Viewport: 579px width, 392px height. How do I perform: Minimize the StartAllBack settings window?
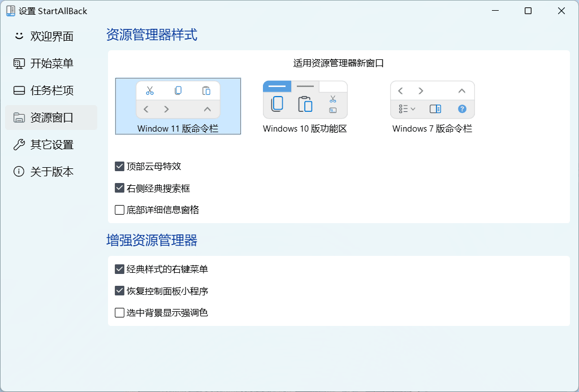tap(495, 11)
